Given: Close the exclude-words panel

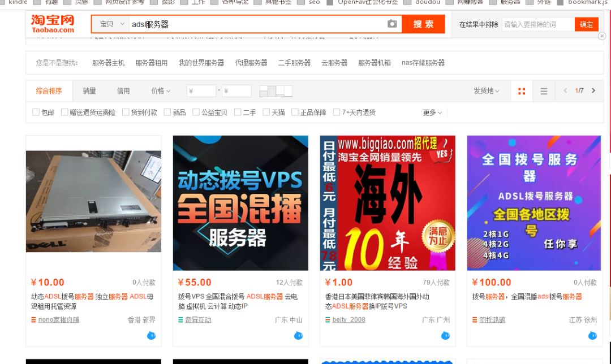Looking at the screenshot, I should 602,36.
